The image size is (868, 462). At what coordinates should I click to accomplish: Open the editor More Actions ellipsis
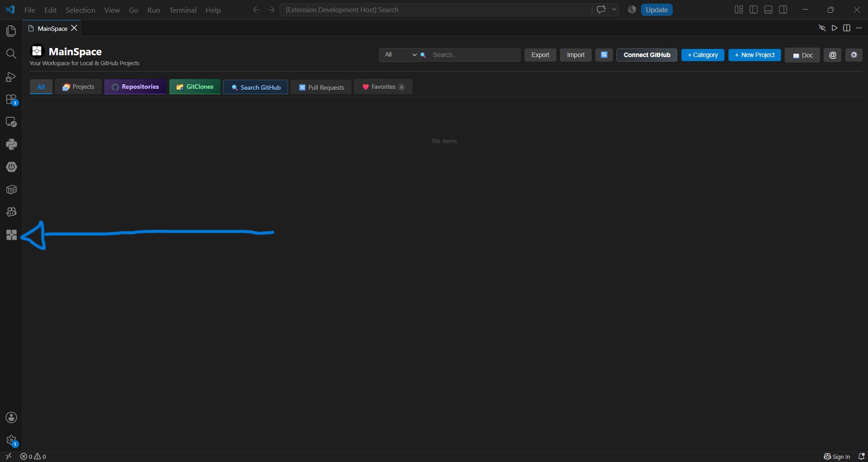coord(859,28)
